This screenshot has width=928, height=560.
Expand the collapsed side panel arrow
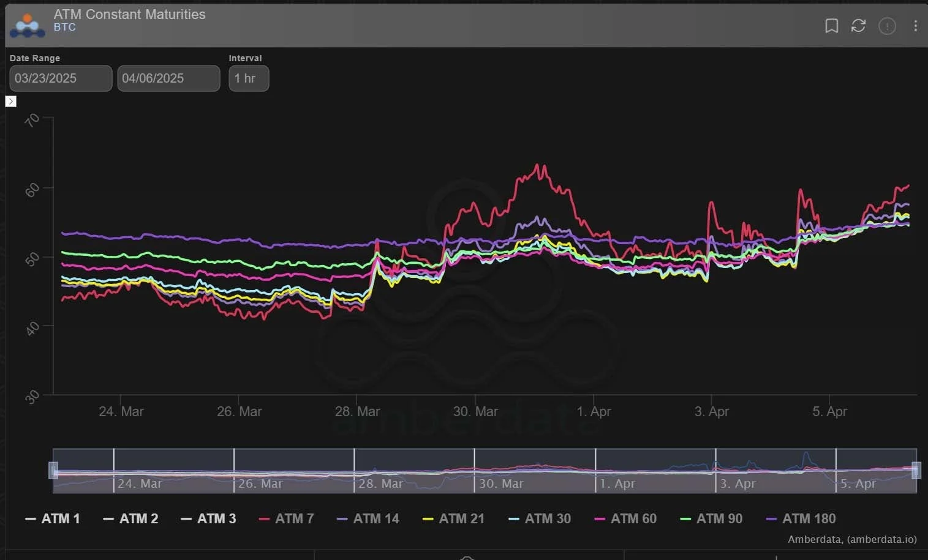point(11,101)
